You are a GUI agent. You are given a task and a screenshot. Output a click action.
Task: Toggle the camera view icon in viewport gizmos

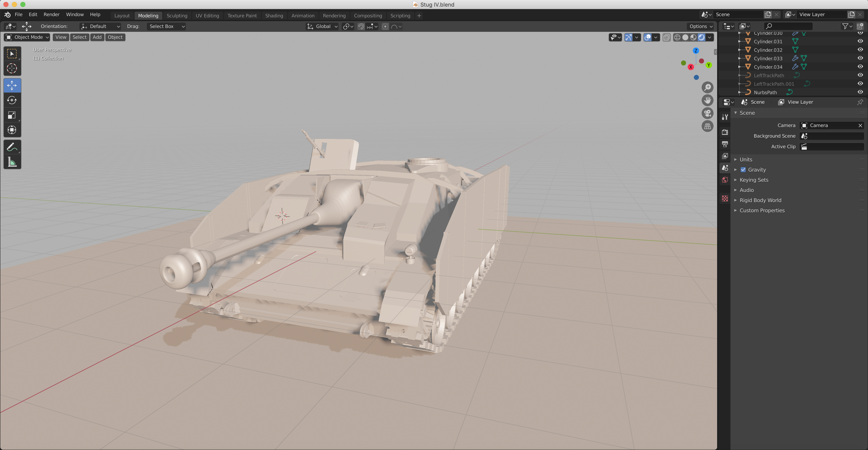click(x=707, y=113)
